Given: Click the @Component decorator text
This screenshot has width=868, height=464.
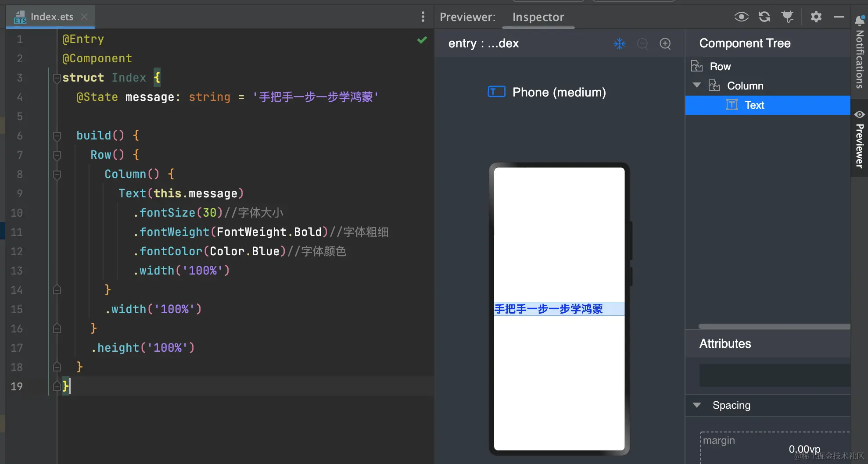Looking at the screenshot, I should (x=97, y=59).
